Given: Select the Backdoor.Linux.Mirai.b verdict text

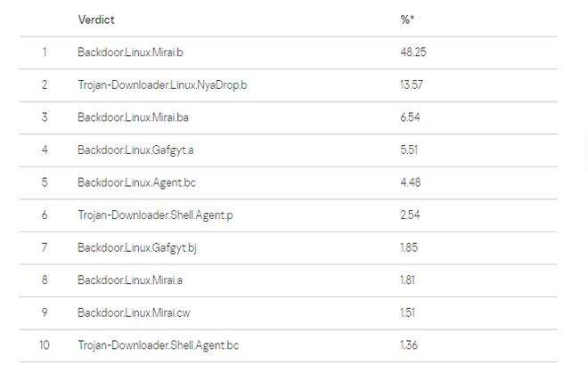Looking at the screenshot, I should pos(130,53).
